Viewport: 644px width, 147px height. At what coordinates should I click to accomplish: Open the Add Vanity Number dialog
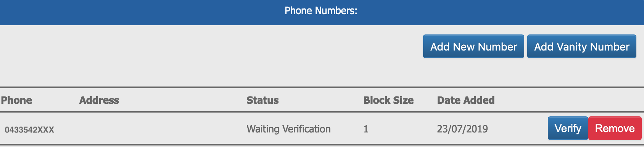click(x=582, y=46)
